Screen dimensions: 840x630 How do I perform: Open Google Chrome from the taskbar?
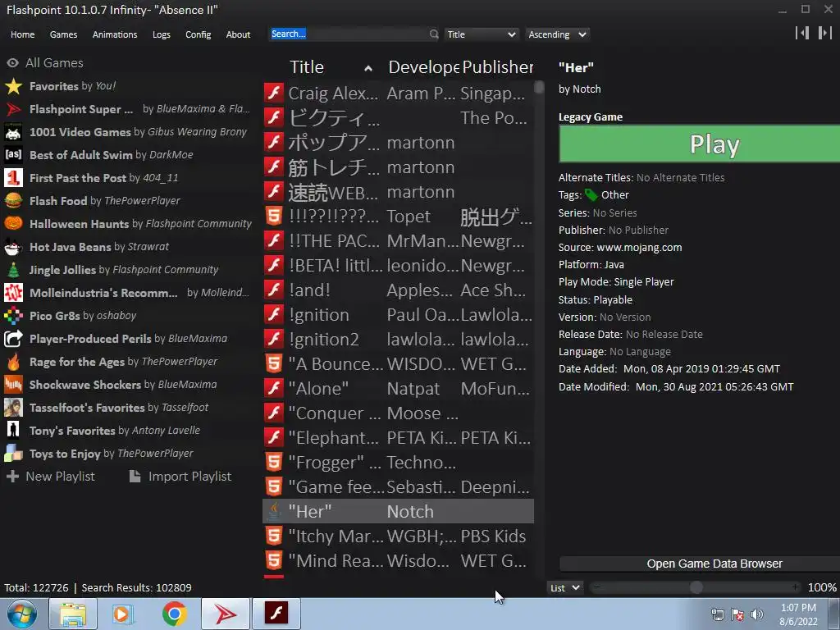[x=175, y=614]
